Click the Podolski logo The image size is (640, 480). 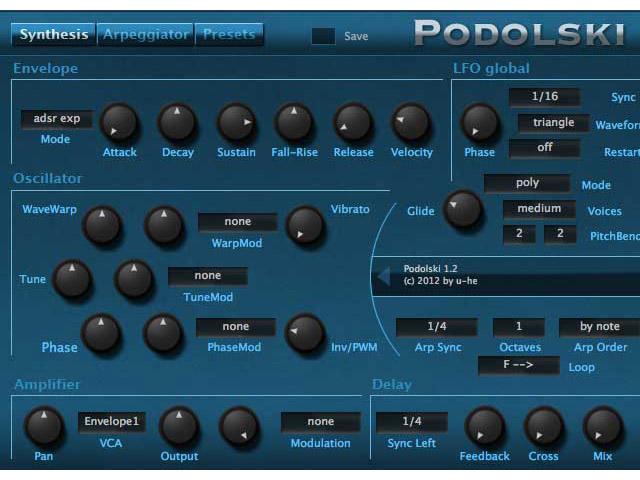[x=519, y=33]
